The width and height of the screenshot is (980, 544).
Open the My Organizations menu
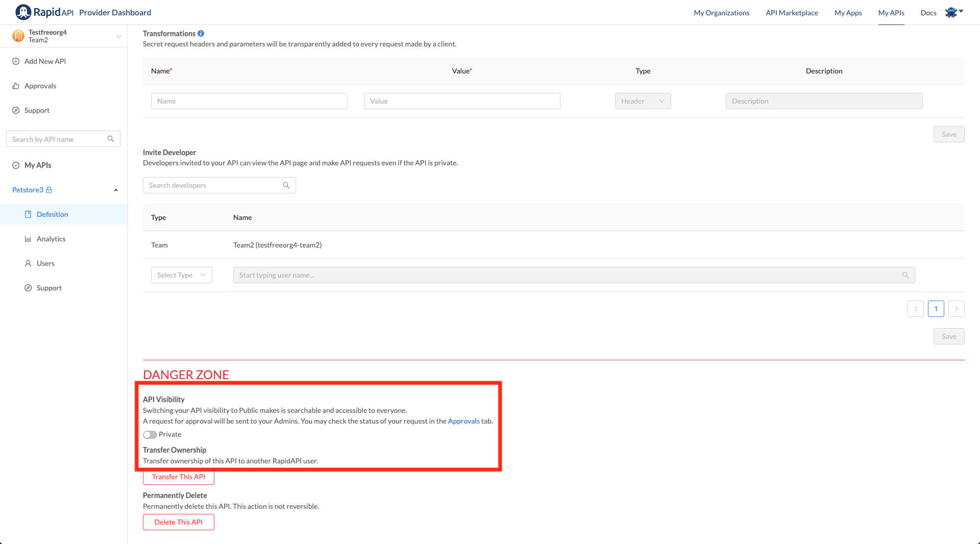pyautogui.click(x=721, y=13)
